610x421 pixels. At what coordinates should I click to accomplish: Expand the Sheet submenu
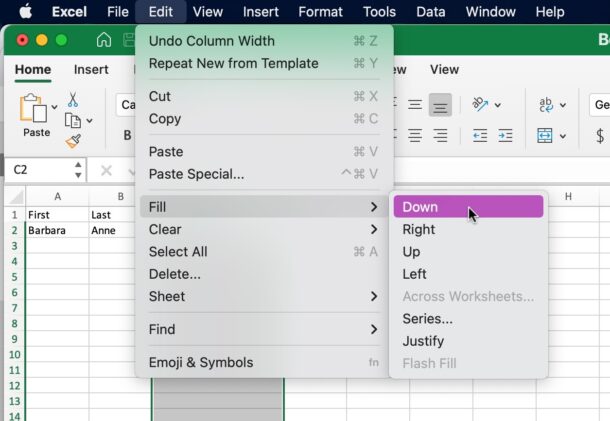(x=264, y=296)
